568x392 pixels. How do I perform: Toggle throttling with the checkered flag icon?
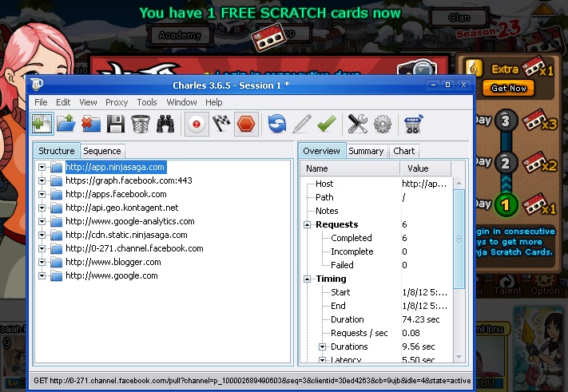click(x=221, y=124)
